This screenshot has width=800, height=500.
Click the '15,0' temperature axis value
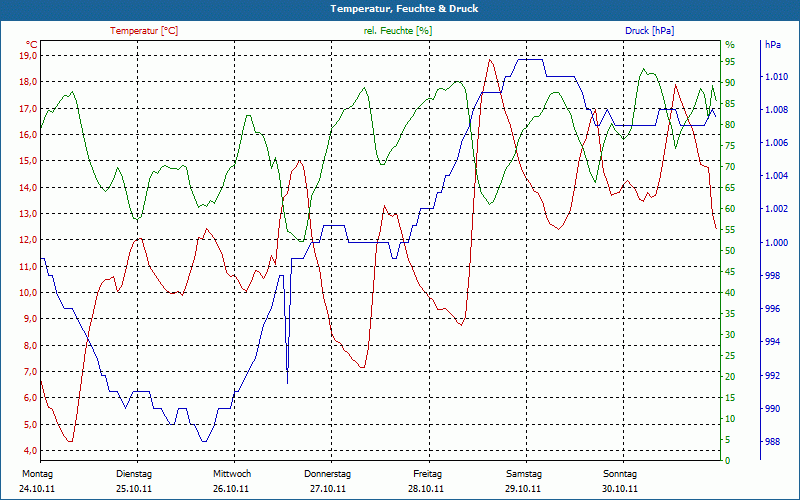pos(28,161)
